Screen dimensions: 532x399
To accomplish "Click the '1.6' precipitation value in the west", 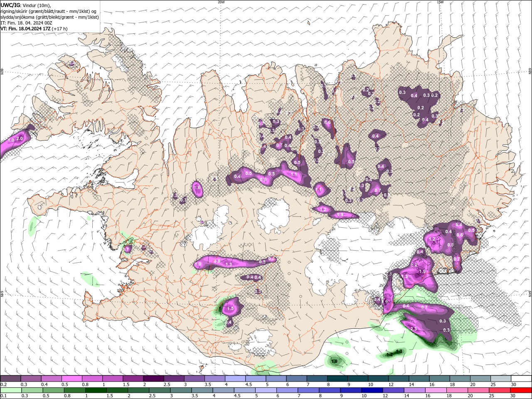I will point(197,188).
